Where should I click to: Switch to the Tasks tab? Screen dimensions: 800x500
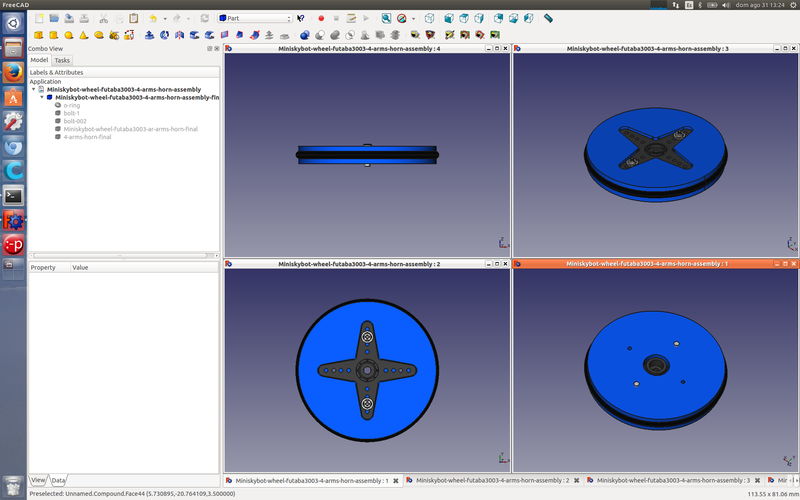coord(62,60)
